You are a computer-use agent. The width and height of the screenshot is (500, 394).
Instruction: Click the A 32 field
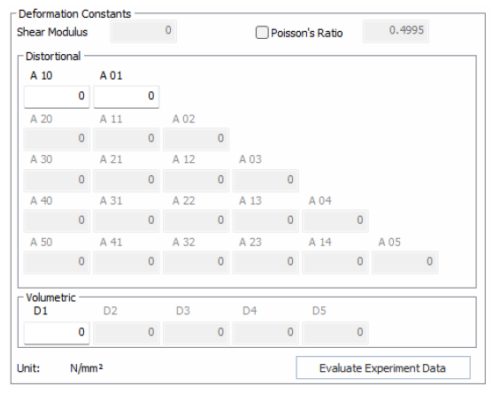[196, 262]
